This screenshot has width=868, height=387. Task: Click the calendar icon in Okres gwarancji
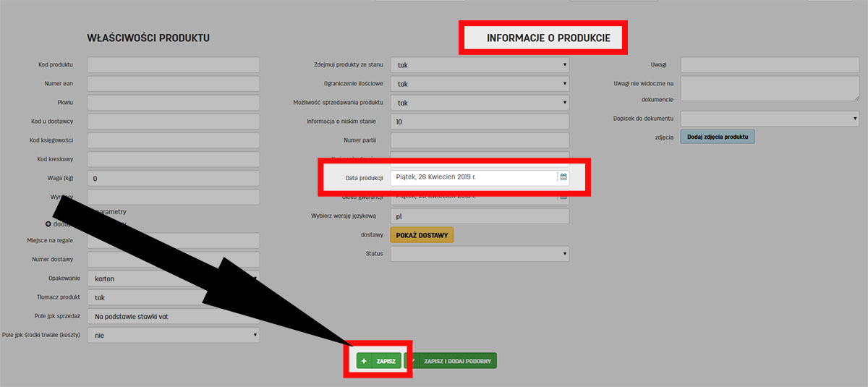pyautogui.click(x=563, y=197)
